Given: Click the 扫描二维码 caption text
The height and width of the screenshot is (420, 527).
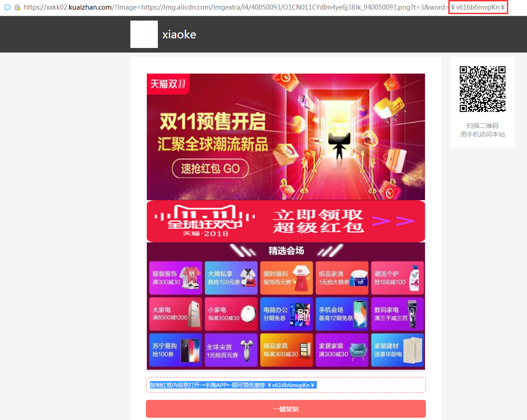Looking at the screenshot, I should (x=482, y=126).
